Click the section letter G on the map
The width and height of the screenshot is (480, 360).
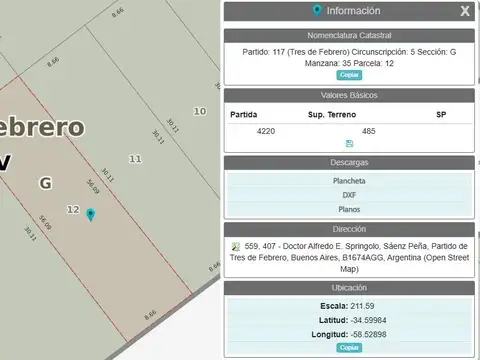46,183
